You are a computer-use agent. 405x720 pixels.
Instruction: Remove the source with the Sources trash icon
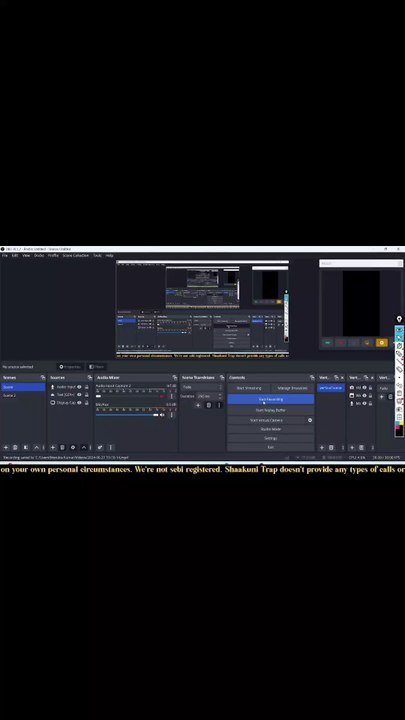[x=62, y=447]
